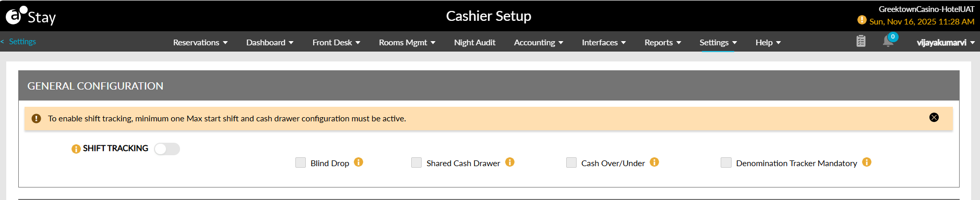Click Shift Tracking info icon
980x200 pixels.
(76, 149)
